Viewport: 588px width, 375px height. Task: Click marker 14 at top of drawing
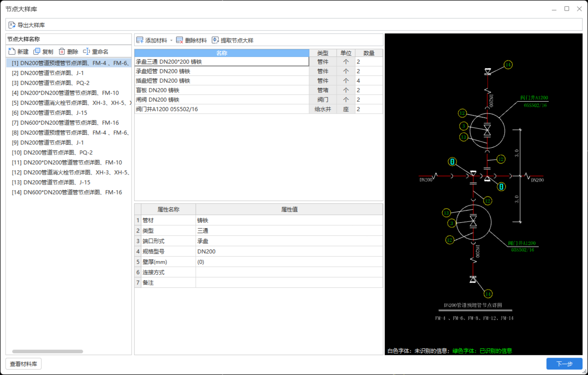point(508,65)
